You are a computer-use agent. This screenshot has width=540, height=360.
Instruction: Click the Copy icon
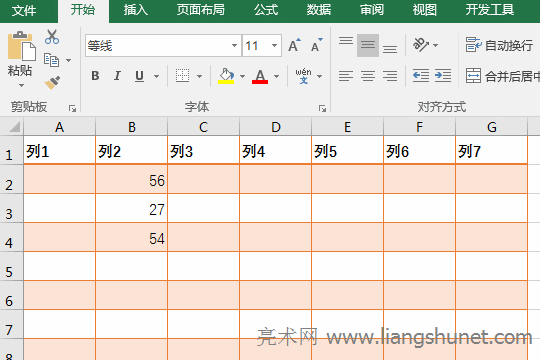[x=52, y=60]
